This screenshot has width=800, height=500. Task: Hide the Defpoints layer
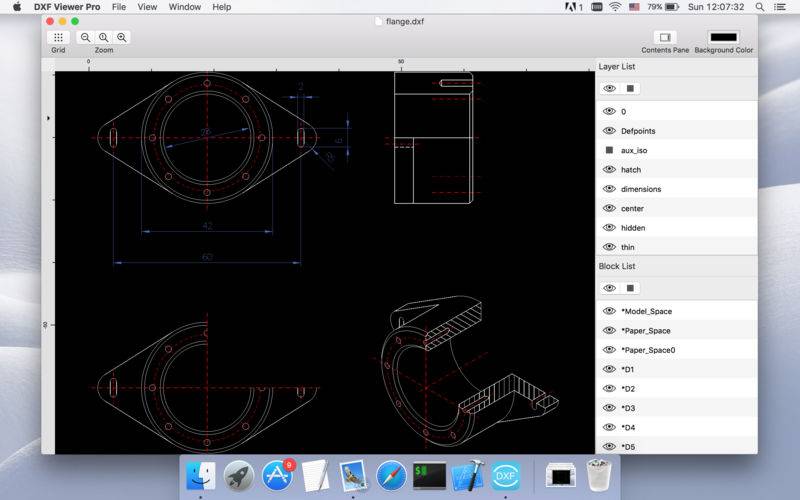[609, 131]
